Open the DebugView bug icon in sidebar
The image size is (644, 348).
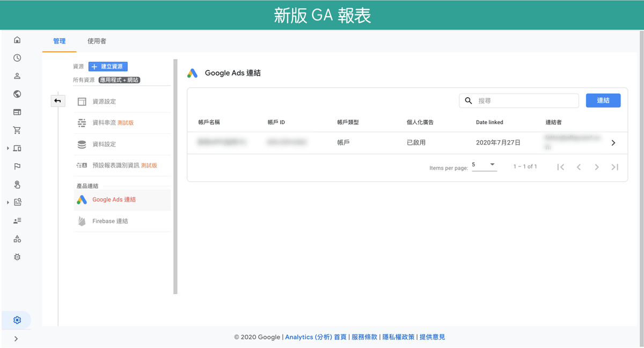pos(17,257)
